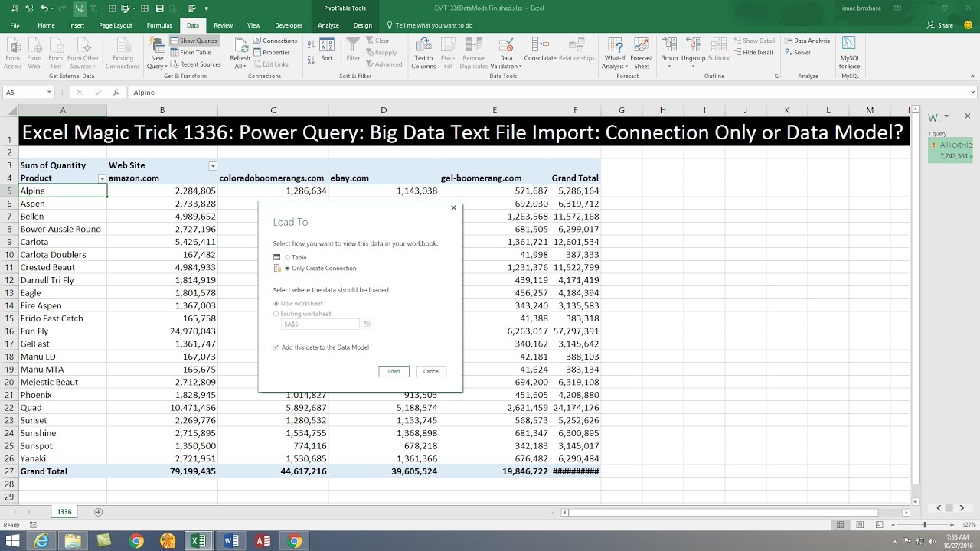This screenshot has width=980, height=551.
Task: Expand the Name Box dropdown arrow
Action: click(x=49, y=93)
